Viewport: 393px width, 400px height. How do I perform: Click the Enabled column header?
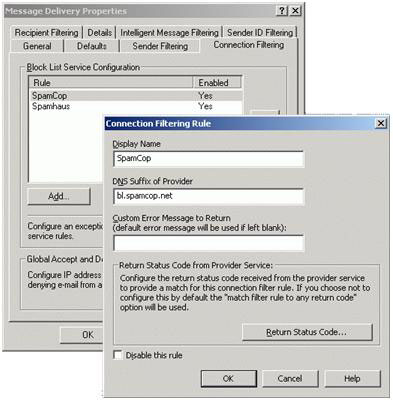coord(217,83)
